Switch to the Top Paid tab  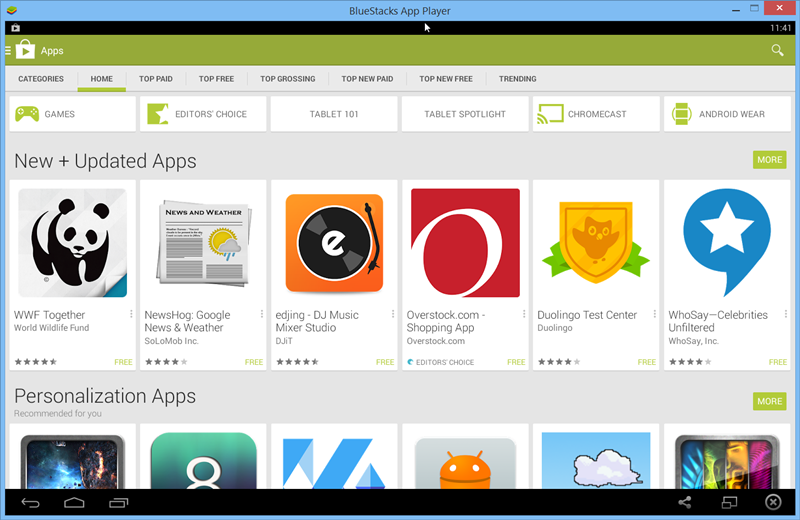(x=156, y=79)
